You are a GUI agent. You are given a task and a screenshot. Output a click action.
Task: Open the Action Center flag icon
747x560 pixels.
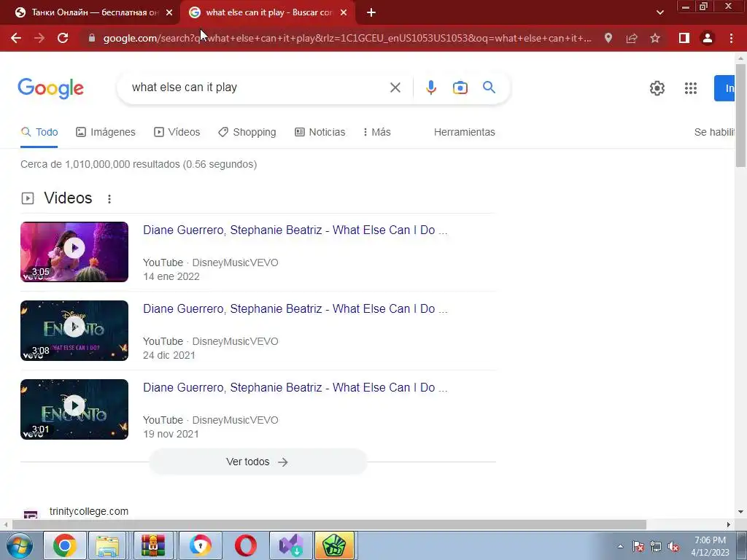pyautogui.click(x=638, y=547)
